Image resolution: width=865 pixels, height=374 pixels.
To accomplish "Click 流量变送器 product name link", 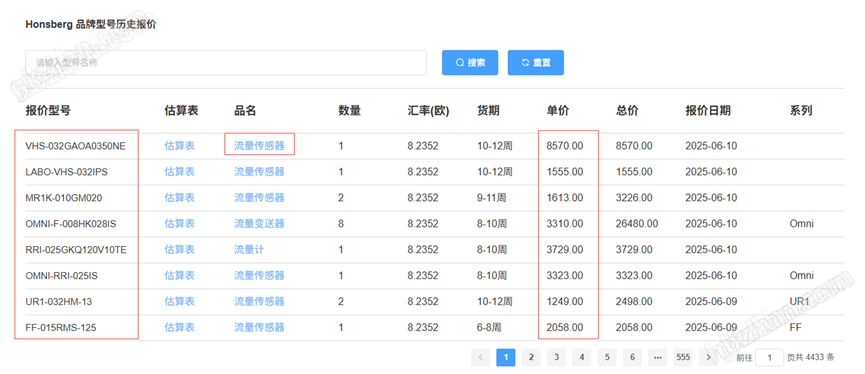I will (x=259, y=224).
